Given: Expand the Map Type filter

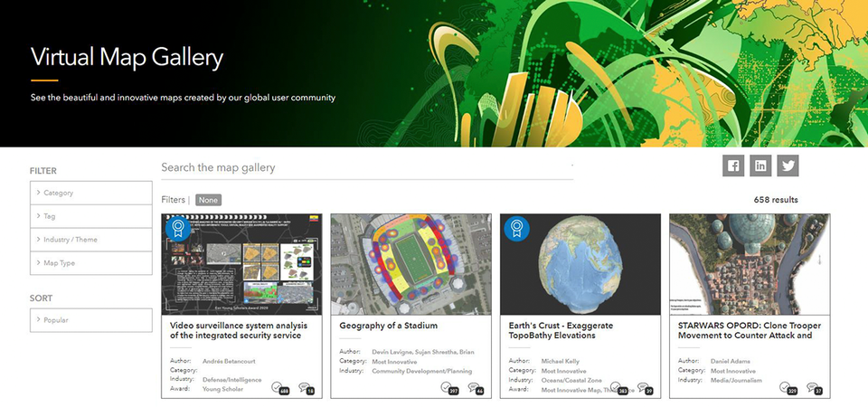Looking at the screenshot, I should [x=90, y=263].
